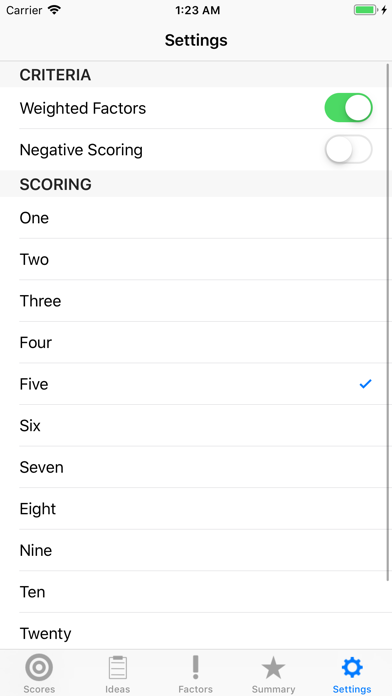Click the blue checkmark beside Five
The image size is (392, 696).
(x=365, y=384)
